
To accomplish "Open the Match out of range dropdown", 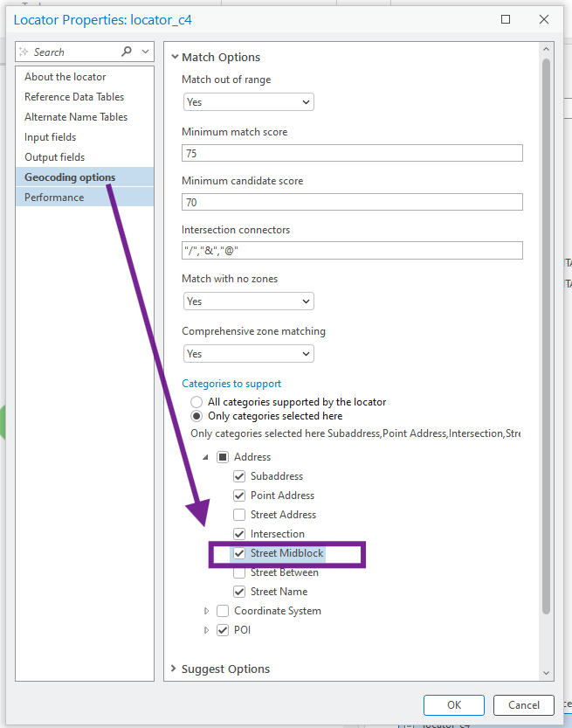I will (x=248, y=102).
